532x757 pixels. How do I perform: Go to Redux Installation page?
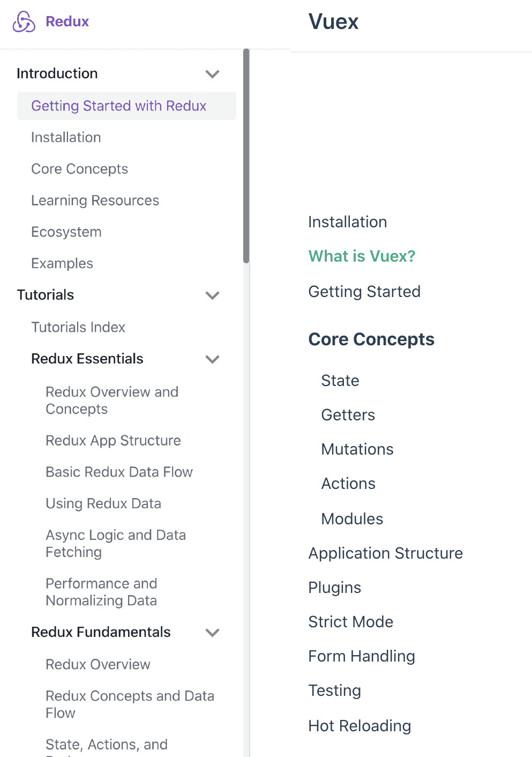(66, 138)
